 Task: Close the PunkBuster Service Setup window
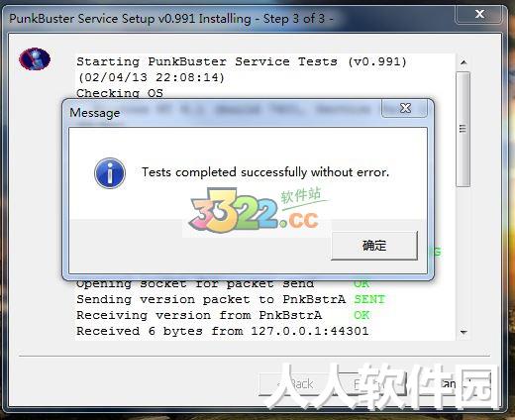point(479,14)
